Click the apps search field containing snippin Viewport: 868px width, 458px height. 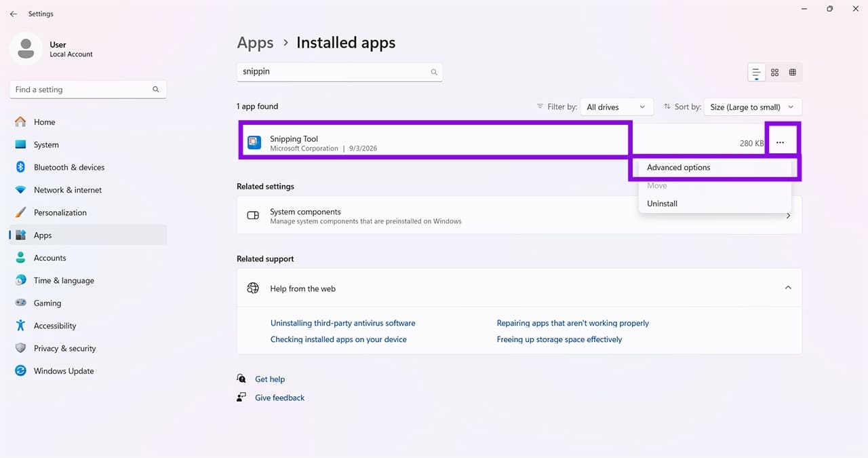[x=339, y=72]
